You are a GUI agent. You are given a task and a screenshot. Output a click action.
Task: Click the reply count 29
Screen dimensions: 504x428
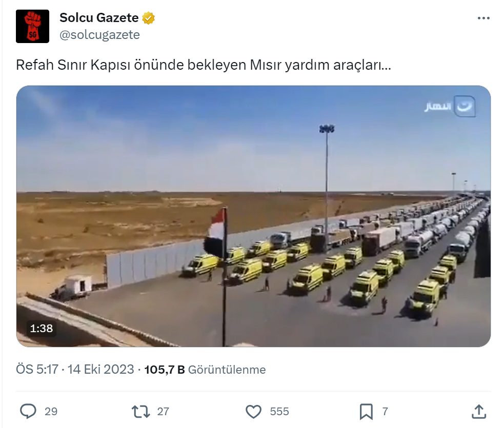click(51, 412)
